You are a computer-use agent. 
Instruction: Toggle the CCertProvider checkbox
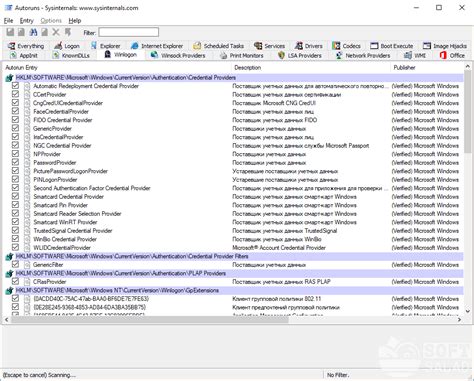tap(15, 94)
